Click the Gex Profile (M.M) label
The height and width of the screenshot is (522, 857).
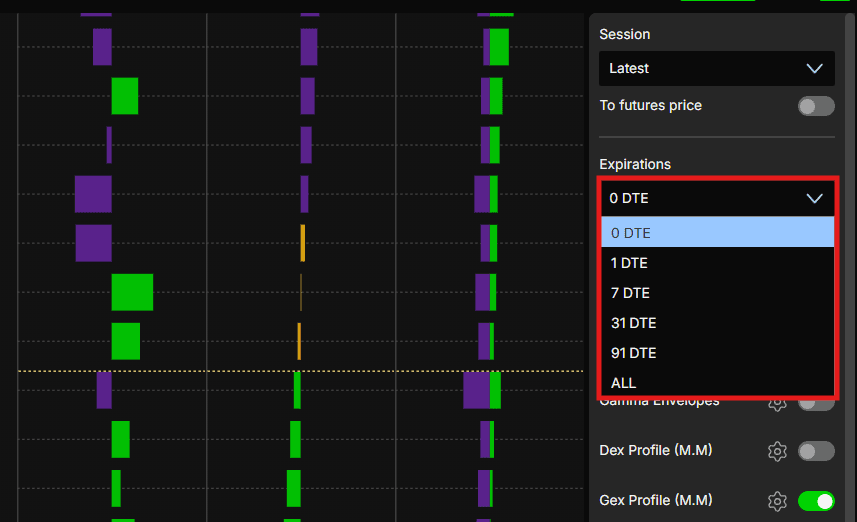(x=655, y=500)
